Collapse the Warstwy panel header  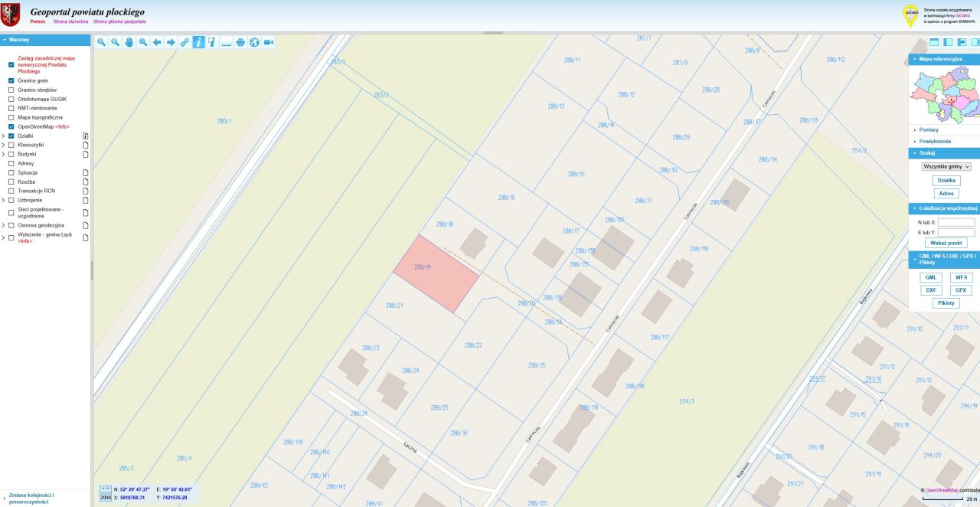tap(45, 39)
